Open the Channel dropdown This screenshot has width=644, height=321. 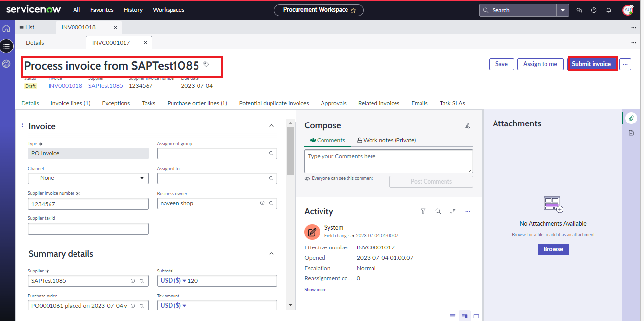88,178
